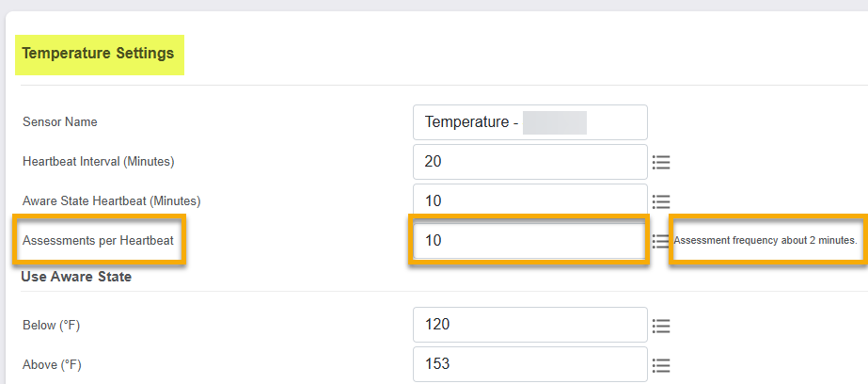Select the Heartbeat Interval (Minutes) label

(98, 162)
